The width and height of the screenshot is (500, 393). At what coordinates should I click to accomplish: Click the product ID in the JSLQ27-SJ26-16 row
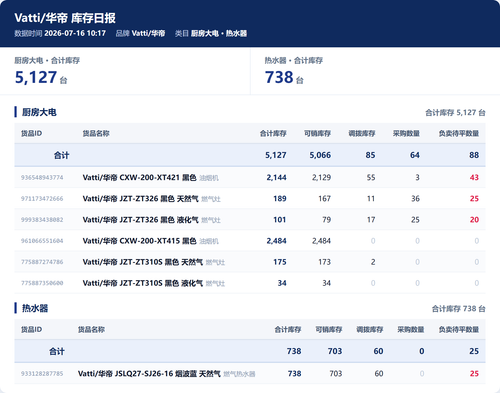coord(42,374)
